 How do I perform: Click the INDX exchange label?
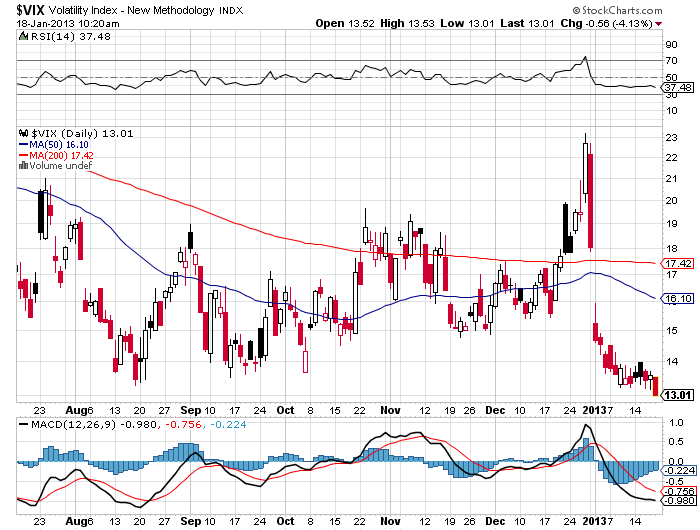[x=231, y=11]
